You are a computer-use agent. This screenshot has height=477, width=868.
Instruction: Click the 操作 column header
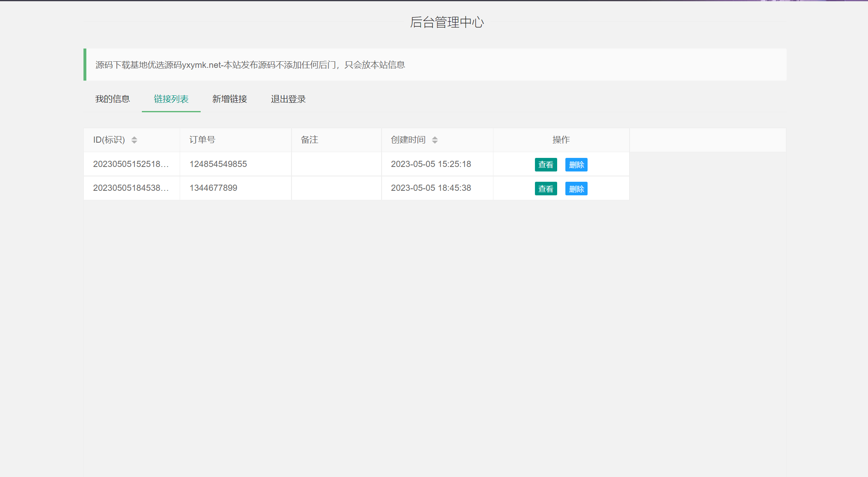coord(561,140)
